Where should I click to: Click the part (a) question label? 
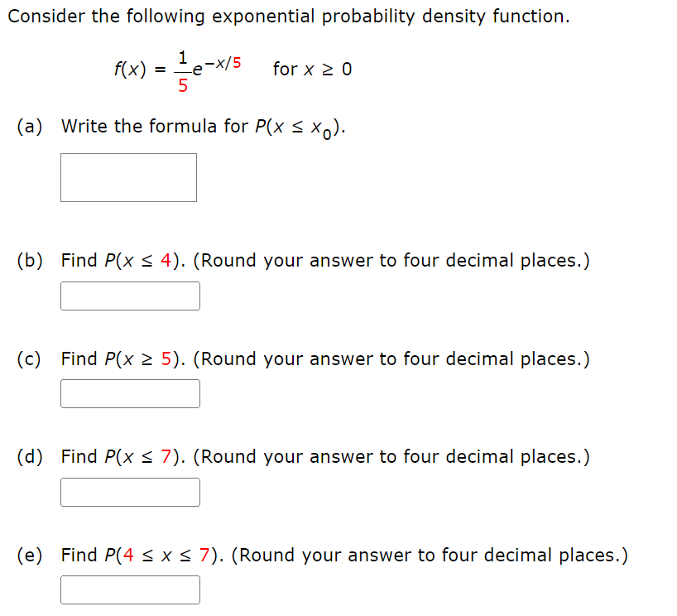[x=30, y=126]
